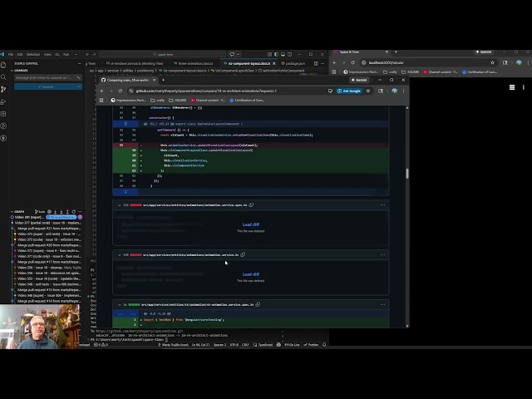This screenshot has width=532, height=399.
Task: Switch to the package.json editor tab
Action: pos(293,63)
